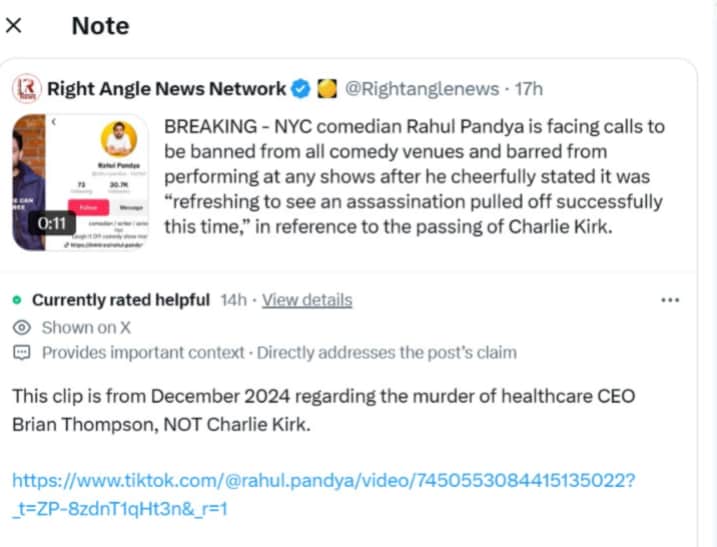Play the 0:11 video thumbnail

point(80,182)
